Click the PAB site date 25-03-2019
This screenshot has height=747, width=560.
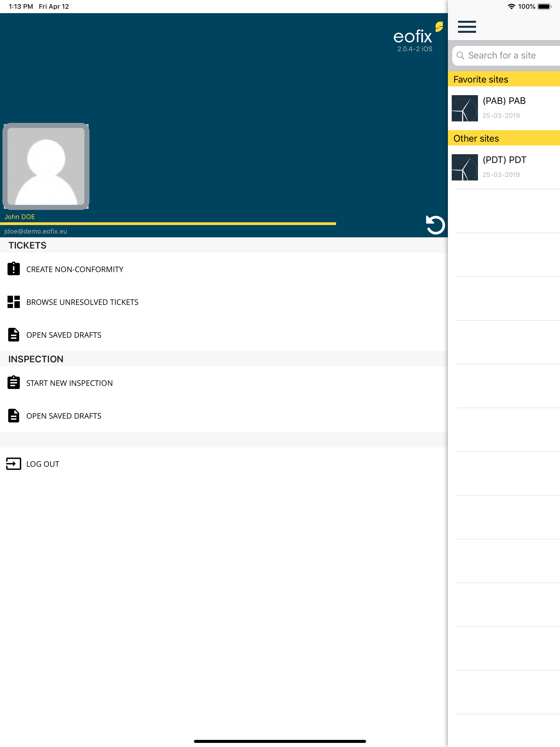pos(501,115)
